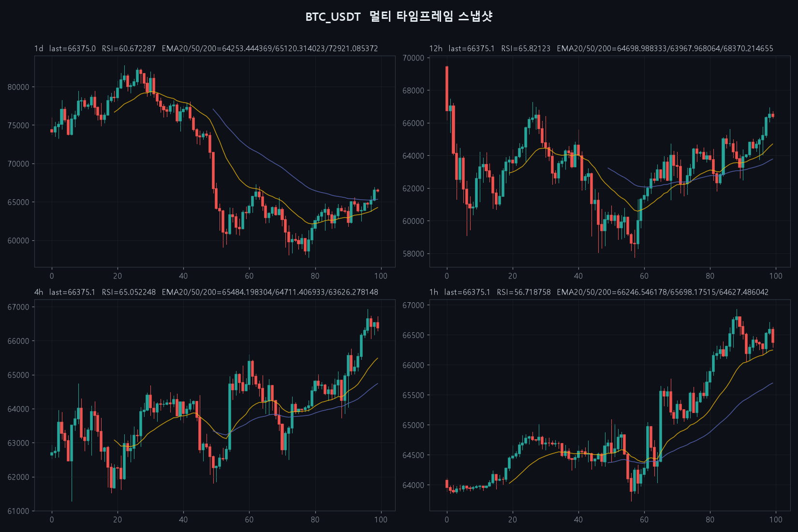Image resolution: width=798 pixels, height=532 pixels.
Task: Click the 68000 y-axis tick on 12h chart
Action: (x=414, y=90)
